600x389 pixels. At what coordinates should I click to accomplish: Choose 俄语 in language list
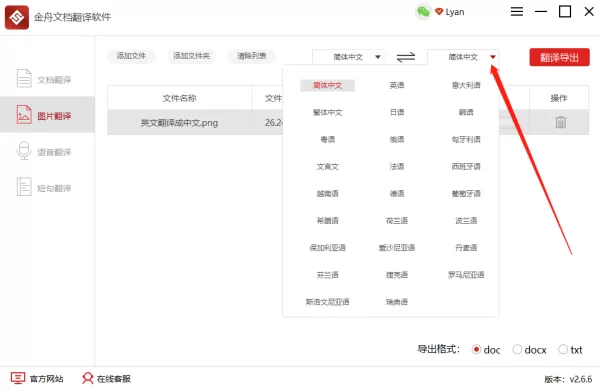[x=397, y=139]
